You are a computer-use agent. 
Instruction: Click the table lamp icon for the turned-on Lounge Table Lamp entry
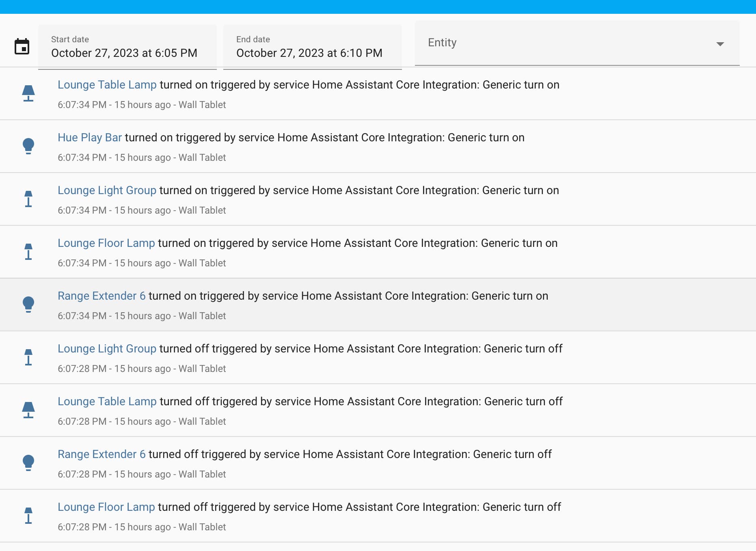click(28, 93)
